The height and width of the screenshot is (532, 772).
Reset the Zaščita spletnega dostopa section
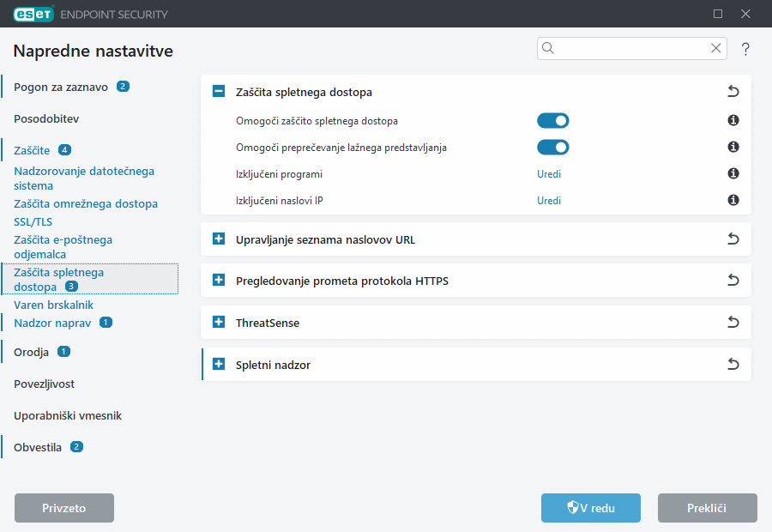733,92
